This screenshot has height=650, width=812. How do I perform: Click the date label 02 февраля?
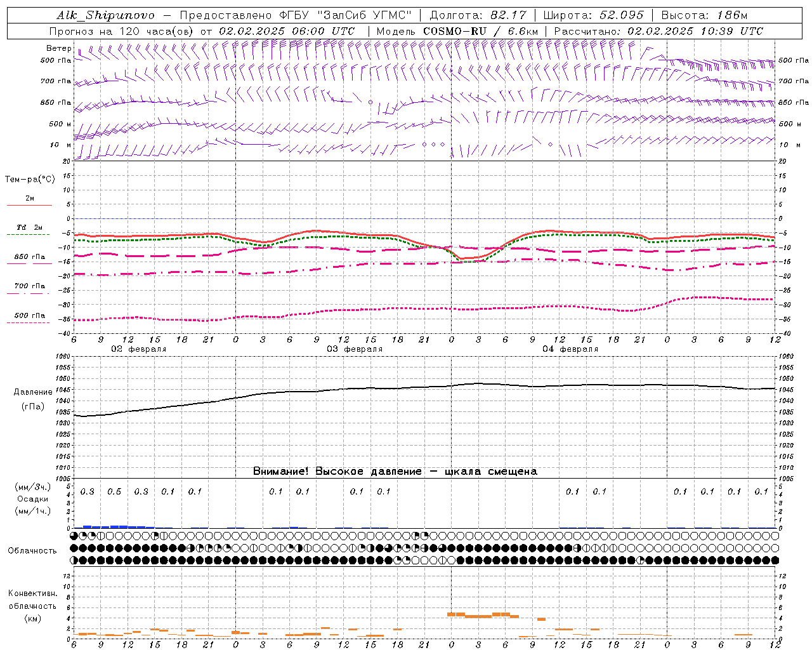click(139, 349)
